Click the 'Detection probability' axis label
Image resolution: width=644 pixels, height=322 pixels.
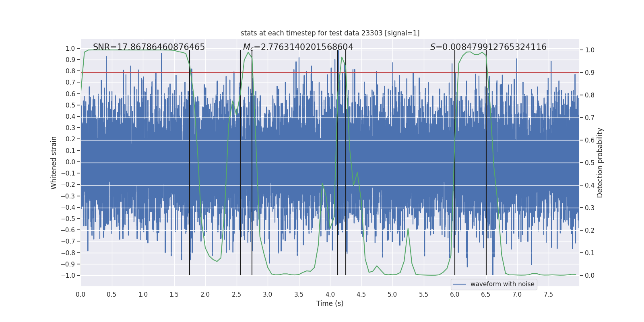(600, 163)
